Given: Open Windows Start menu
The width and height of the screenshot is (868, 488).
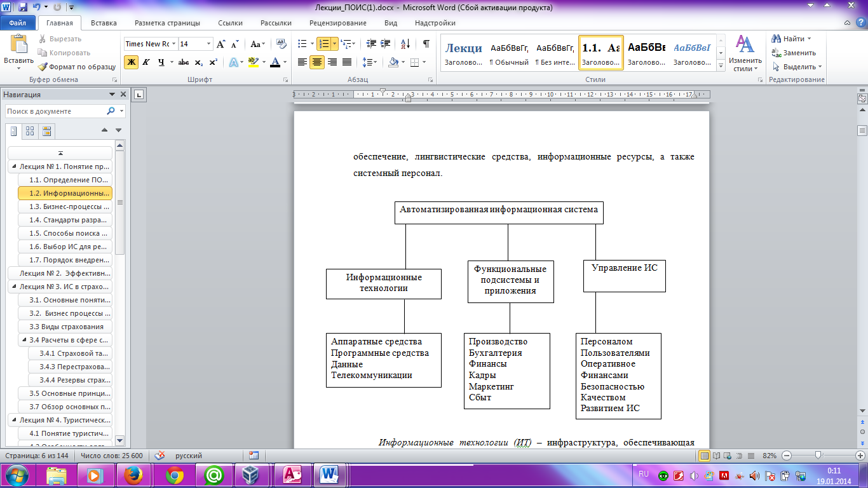Looking at the screenshot, I should tap(17, 475).
